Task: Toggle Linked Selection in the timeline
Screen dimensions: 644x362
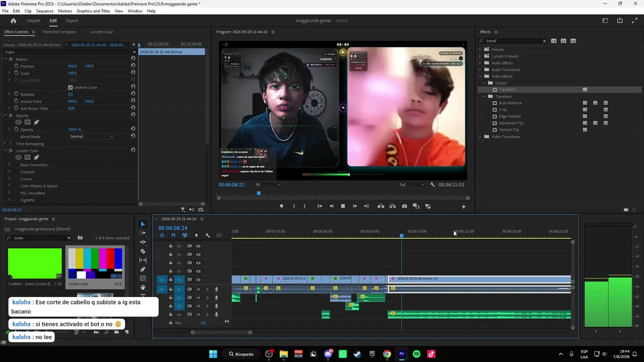Action: [x=185, y=235]
